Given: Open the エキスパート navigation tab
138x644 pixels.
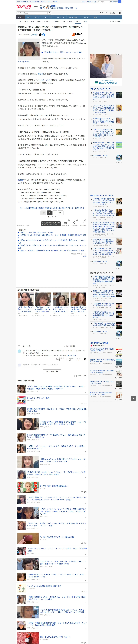Looking at the screenshot, I should (x=48, y=17).
